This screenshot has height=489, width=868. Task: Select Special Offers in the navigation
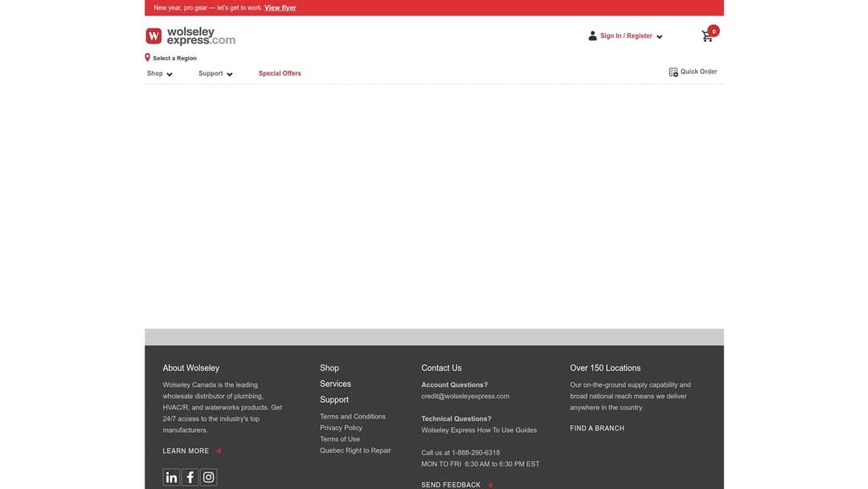(x=280, y=72)
